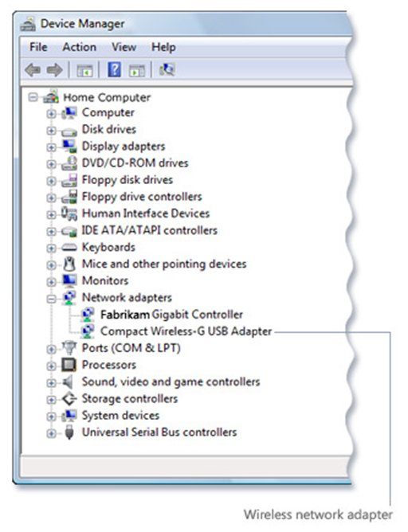The width and height of the screenshot is (408, 532).
Task: Open the File menu
Action: click(x=38, y=47)
